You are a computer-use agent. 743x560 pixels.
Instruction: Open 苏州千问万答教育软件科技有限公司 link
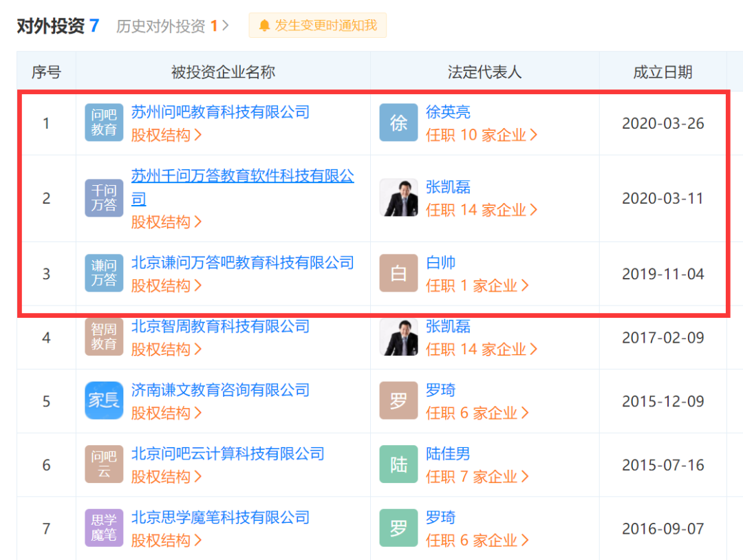242,177
